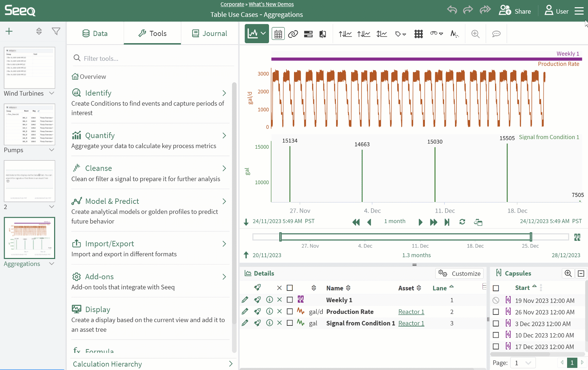Click the Customize button
588x370 pixels.
(460, 273)
